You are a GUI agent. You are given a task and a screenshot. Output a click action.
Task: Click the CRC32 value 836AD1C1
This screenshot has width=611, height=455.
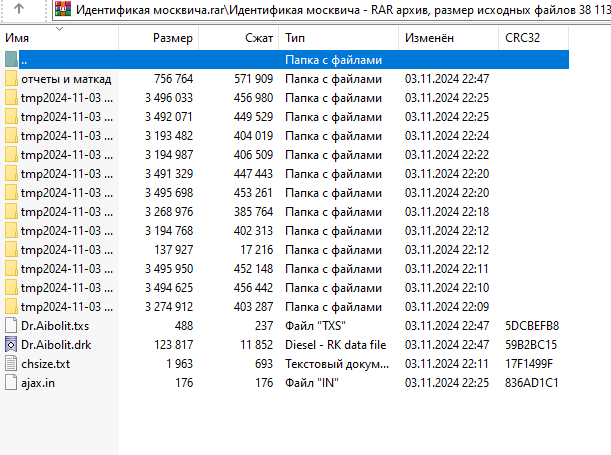click(x=532, y=383)
